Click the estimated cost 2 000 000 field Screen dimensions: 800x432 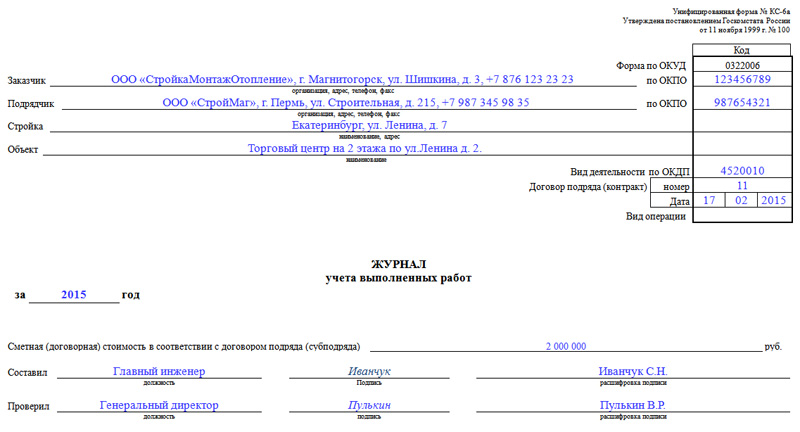pyautogui.click(x=566, y=346)
